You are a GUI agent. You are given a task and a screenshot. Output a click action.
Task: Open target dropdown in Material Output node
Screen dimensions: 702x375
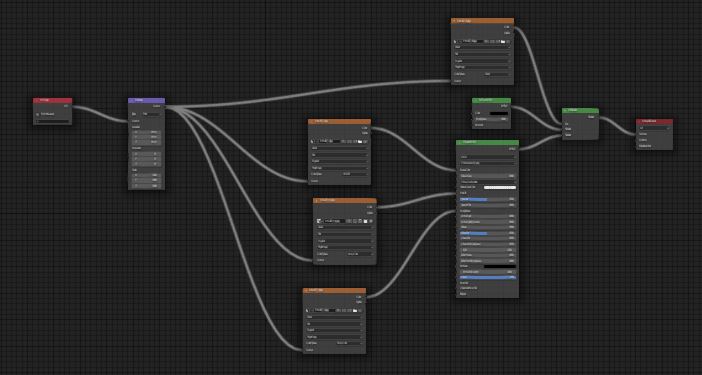click(x=655, y=128)
